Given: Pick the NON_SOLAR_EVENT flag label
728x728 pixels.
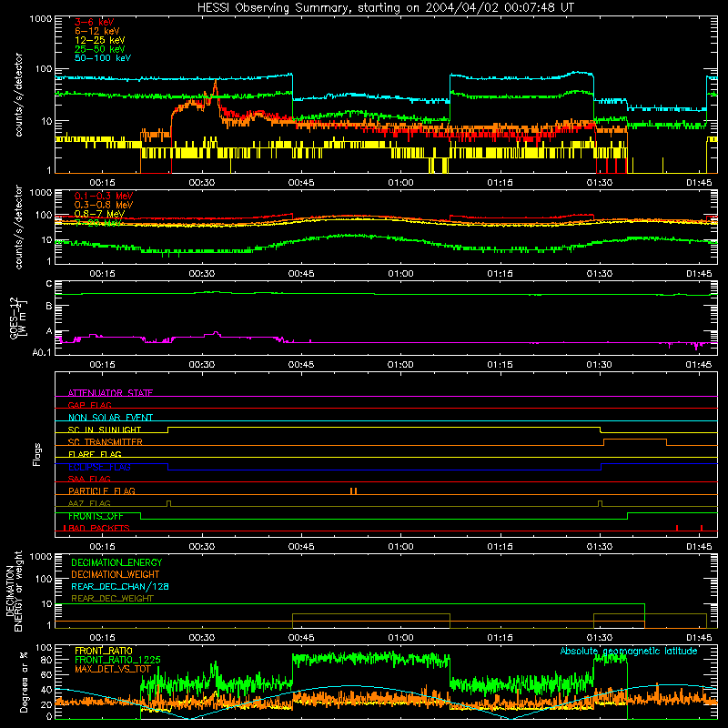Looking at the screenshot, I should (110, 418).
